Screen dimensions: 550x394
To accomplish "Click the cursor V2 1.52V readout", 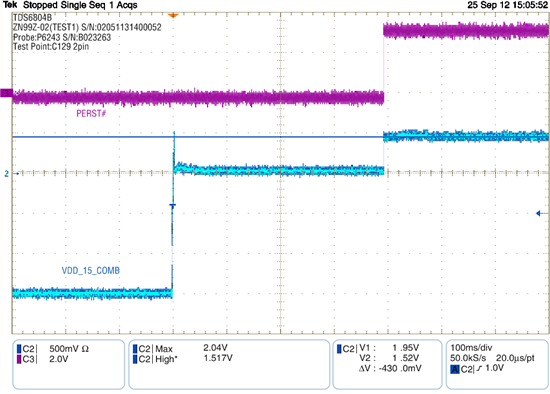I will tap(389, 358).
